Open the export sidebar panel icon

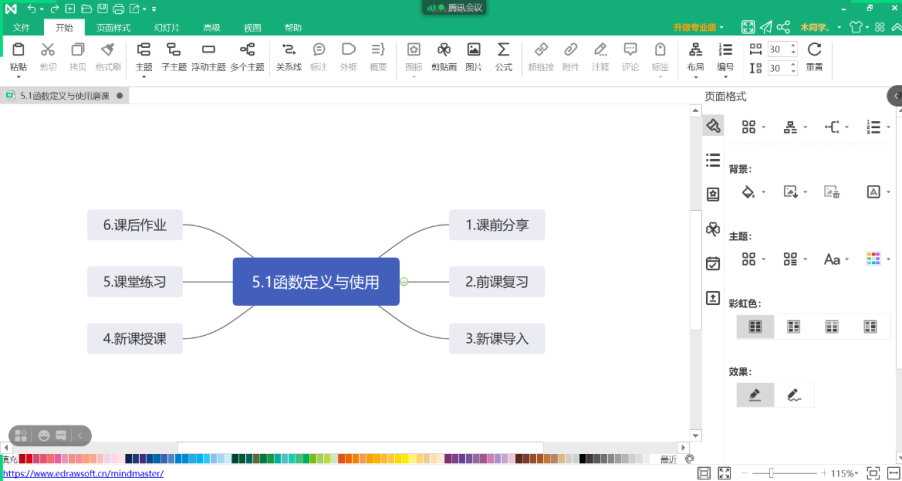713,298
